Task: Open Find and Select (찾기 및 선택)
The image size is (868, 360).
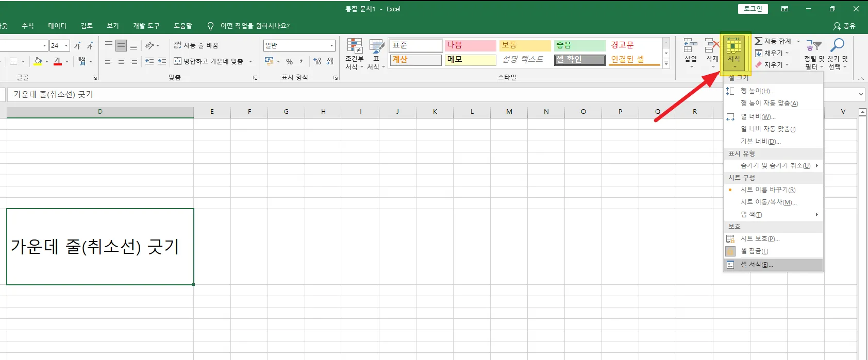Action: point(838,54)
